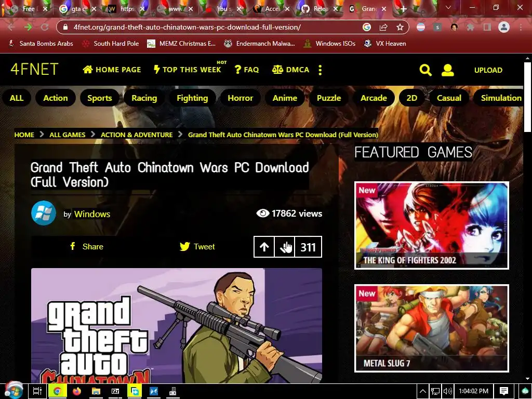The width and height of the screenshot is (532, 399).
Task: Select the Anime category pill
Action: point(285,98)
